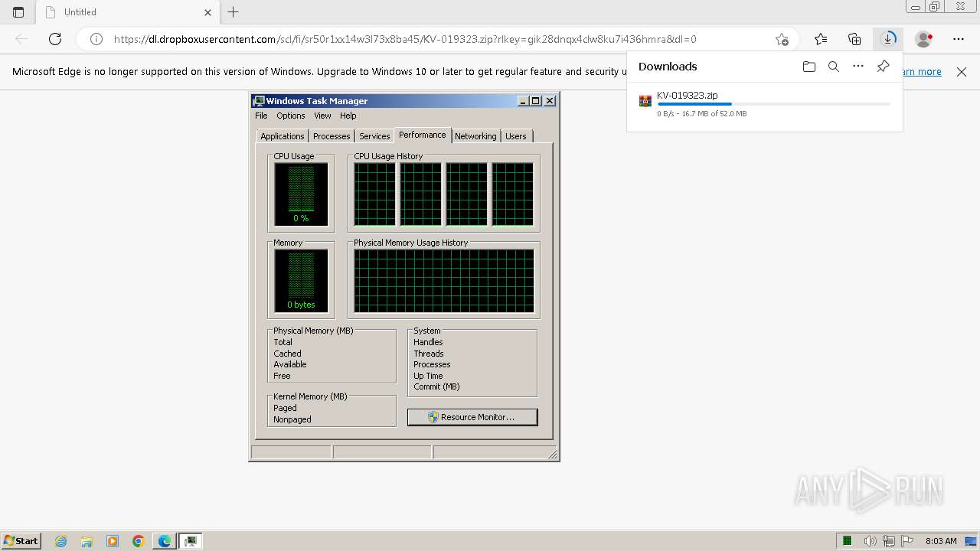Launch Internet Explorer from taskbar
Screen dimensions: 980x551
tap(60, 541)
